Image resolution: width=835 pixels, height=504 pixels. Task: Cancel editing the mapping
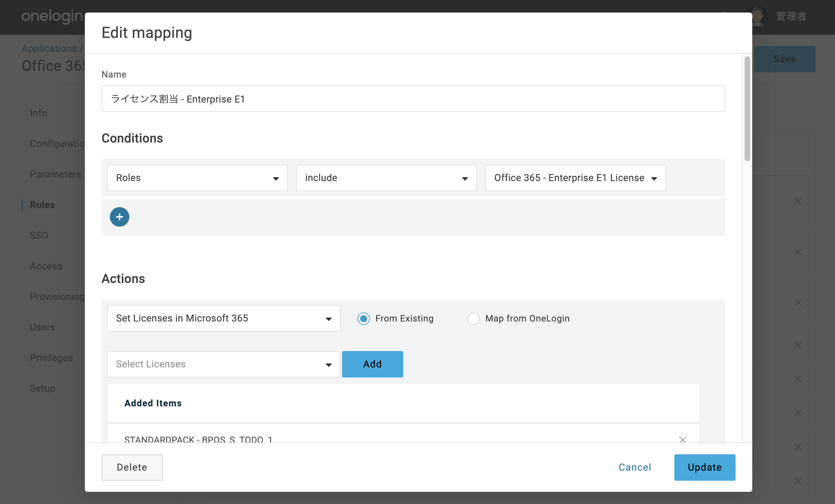pos(635,468)
